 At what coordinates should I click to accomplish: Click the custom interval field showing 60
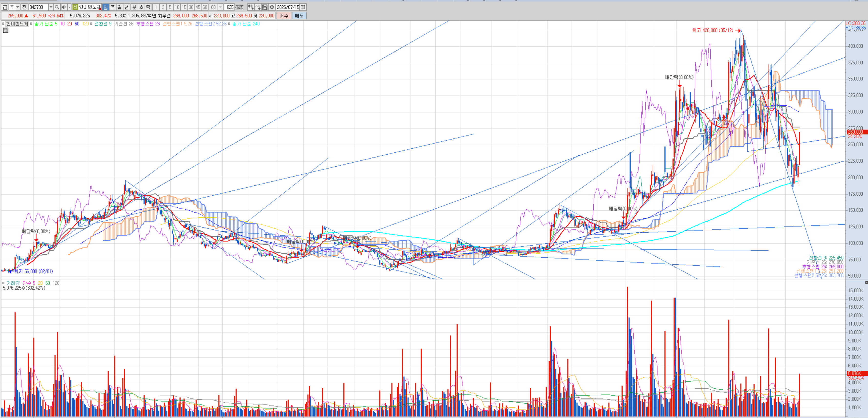(213, 7)
